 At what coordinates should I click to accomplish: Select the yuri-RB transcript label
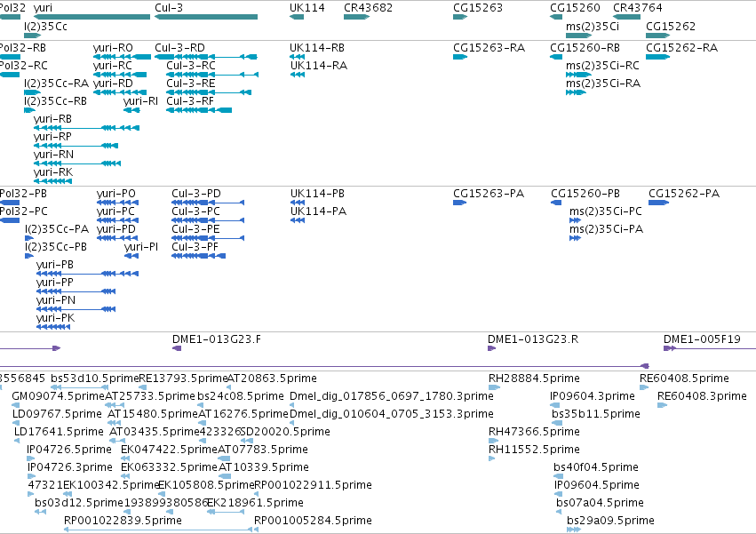click(52, 119)
